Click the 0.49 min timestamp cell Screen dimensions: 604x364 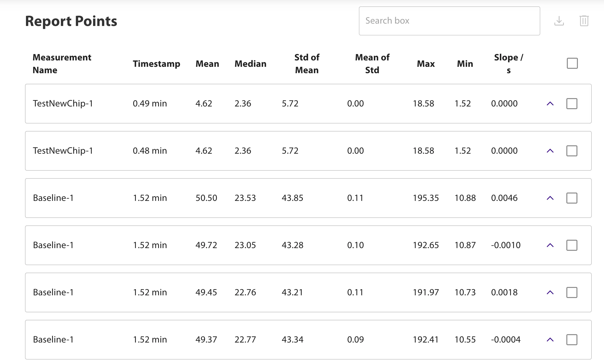[x=150, y=103]
